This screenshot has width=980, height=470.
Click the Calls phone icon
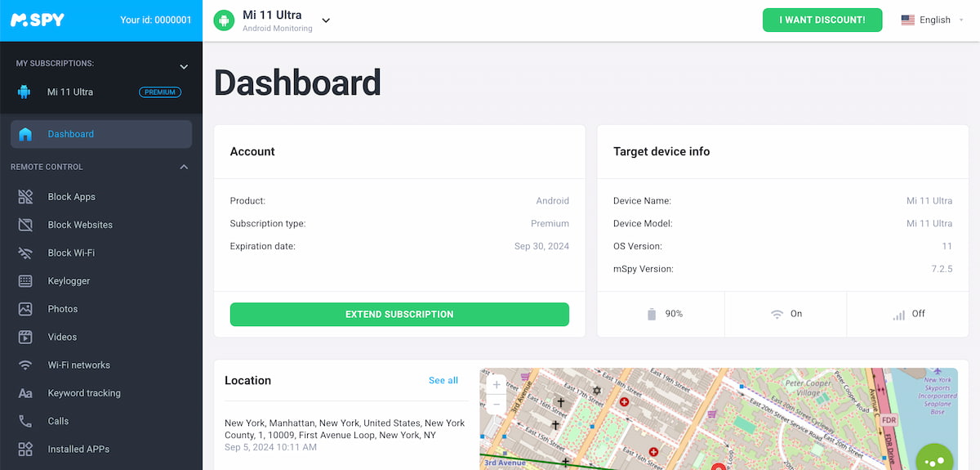[x=25, y=421]
